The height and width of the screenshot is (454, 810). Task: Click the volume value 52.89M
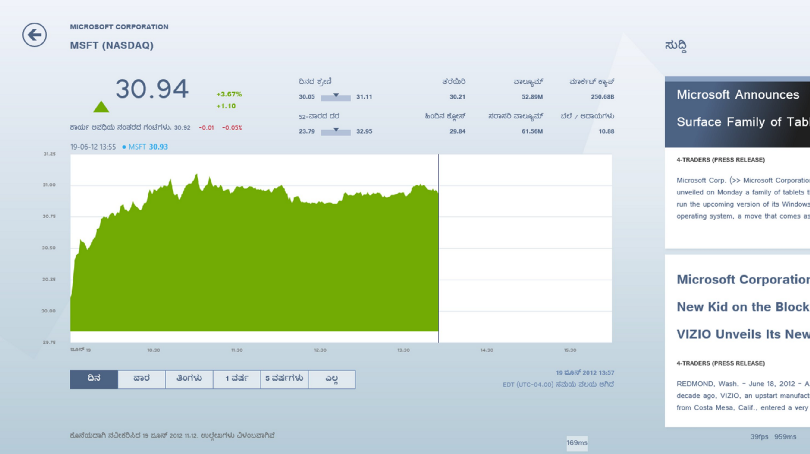point(532,97)
